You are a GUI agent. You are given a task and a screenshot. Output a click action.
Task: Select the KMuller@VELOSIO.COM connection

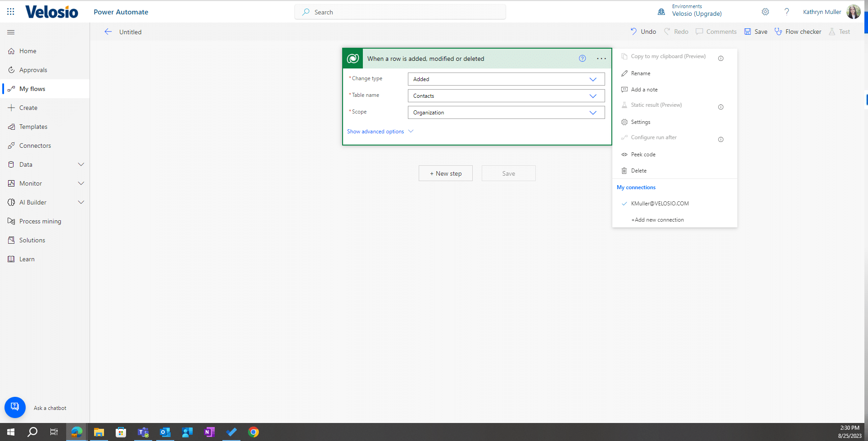click(660, 203)
